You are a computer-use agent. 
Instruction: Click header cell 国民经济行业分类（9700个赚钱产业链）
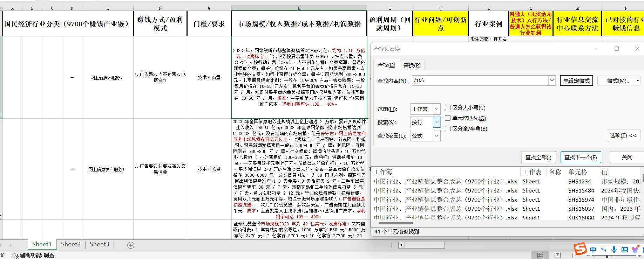coord(67,23)
